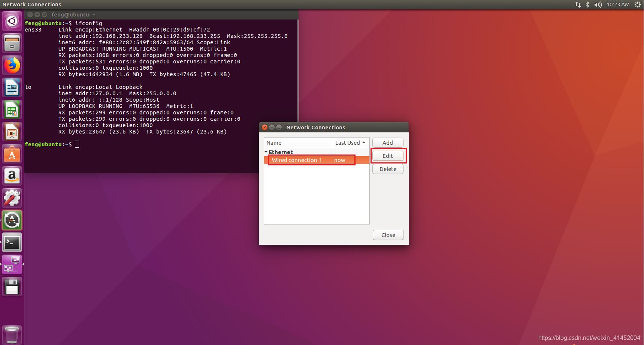Collapse the Ethernet connection group
644x345 pixels.
266,152
